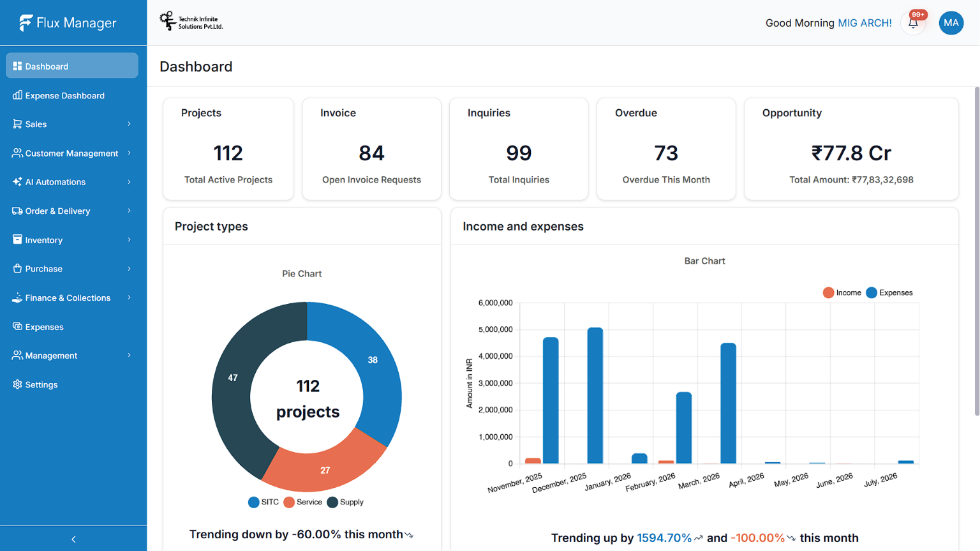
Task: Click the Purchase bag icon
Action: click(x=17, y=269)
